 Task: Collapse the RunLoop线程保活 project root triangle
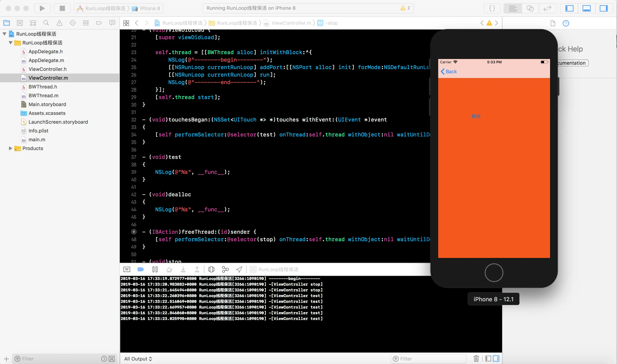4,34
